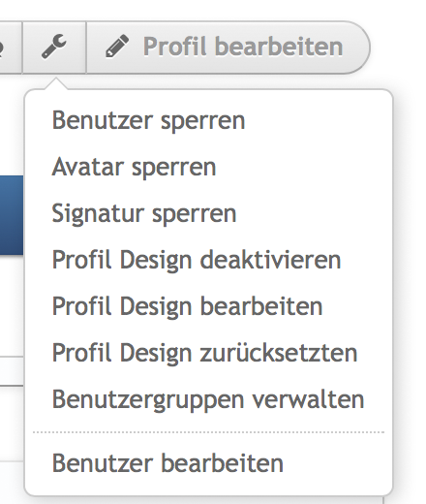This screenshot has width=426, height=504.
Task: Click the word sperren in Benutzer sperren
Action: (x=203, y=122)
